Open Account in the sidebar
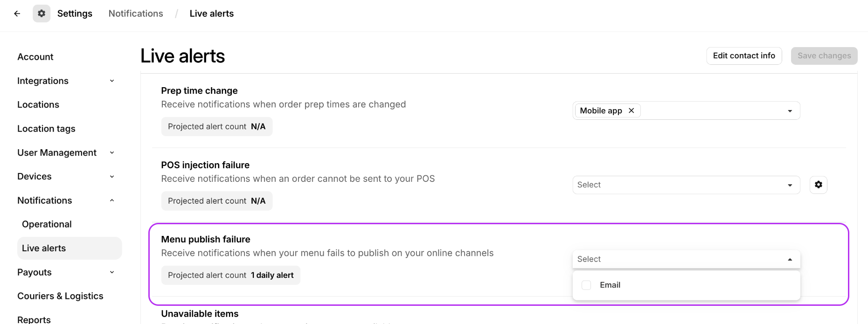The image size is (868, 324). pyautogui.click(x=35, y=57)
